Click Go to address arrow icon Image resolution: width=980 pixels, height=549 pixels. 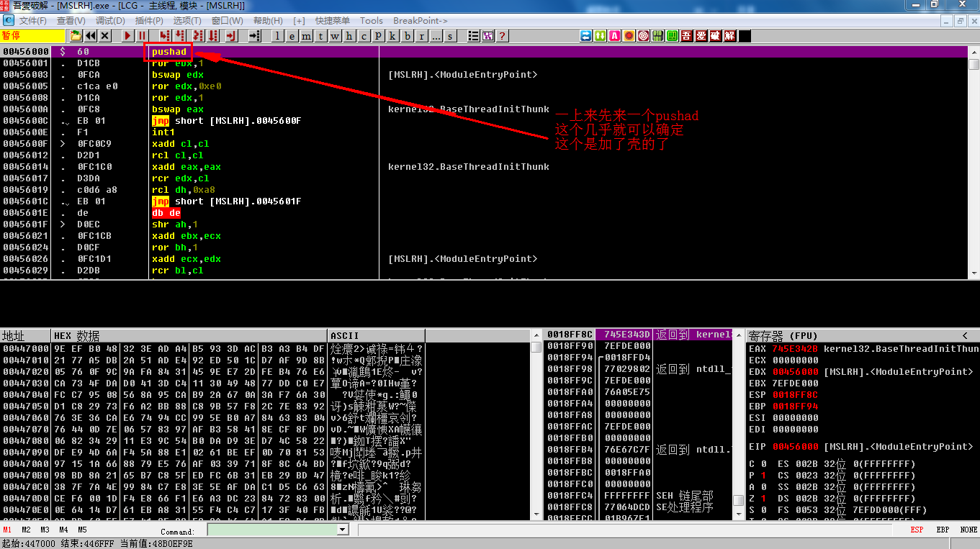[x=254, y=35]
